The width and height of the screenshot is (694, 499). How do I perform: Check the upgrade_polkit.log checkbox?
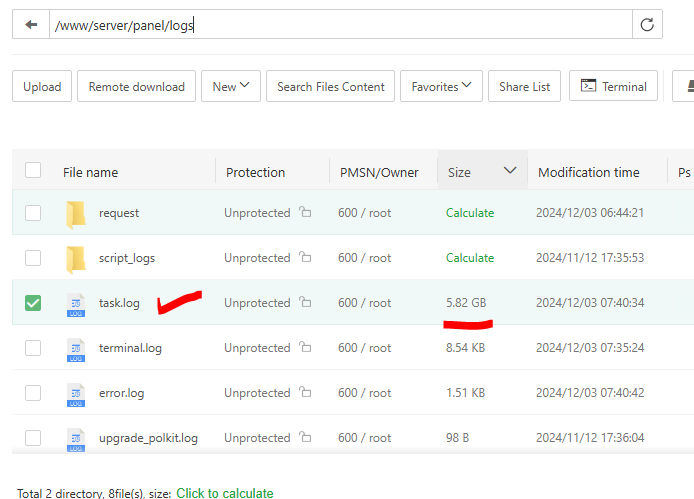tap(33, 438)
